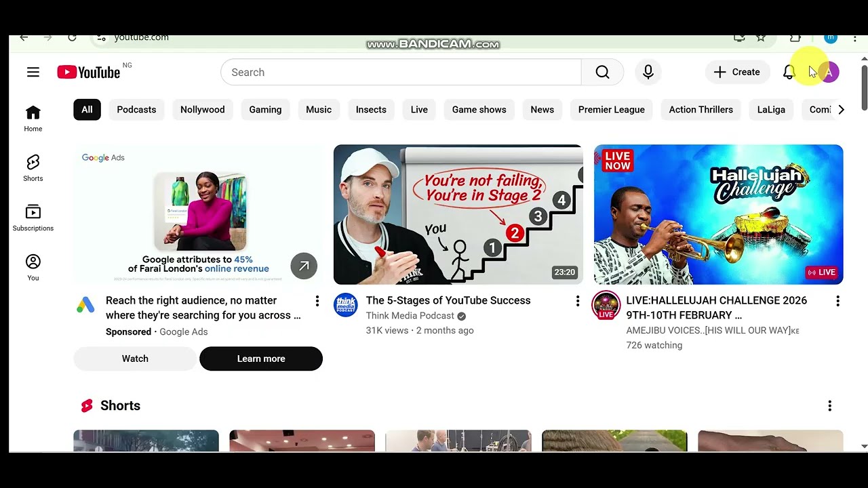The image size is (868, 488).
Task: Select the News filter chip
Action: tap(542, 110)
